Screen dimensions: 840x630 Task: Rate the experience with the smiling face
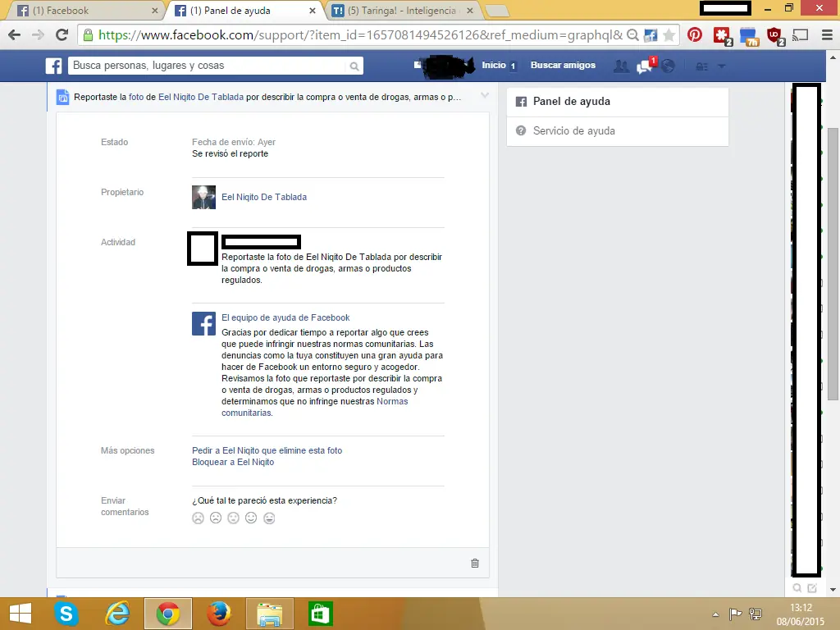coord(251,518)
